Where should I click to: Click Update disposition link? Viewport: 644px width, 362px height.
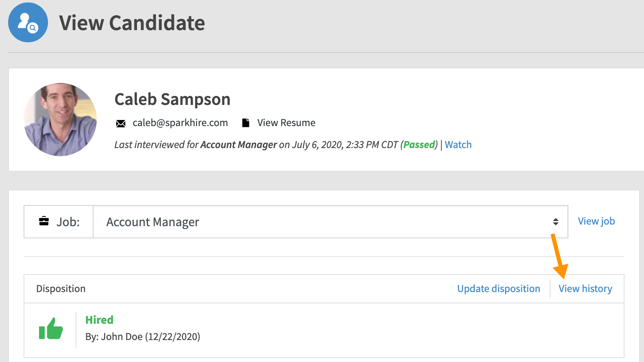pos(498,289)
